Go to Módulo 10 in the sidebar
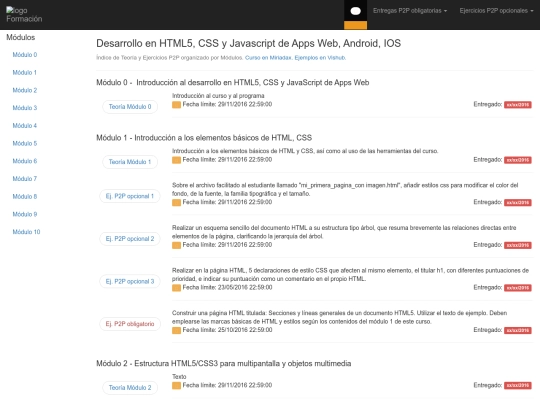Screen dimensions: 540x405 tap(27, 232)
